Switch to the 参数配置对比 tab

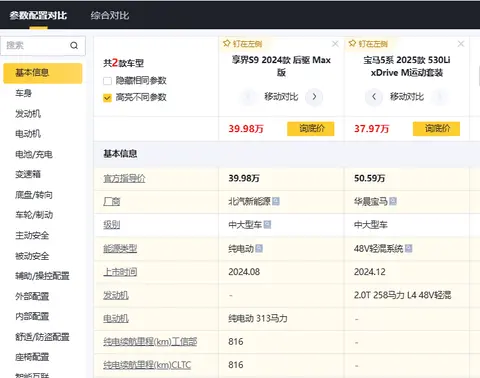(x=38, y=15)
